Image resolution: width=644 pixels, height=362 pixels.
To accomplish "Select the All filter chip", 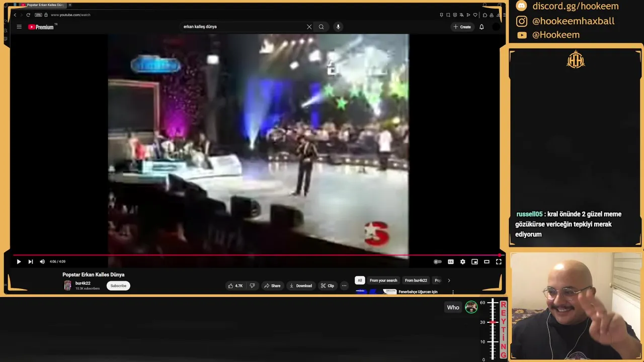I will click(359, 281).
